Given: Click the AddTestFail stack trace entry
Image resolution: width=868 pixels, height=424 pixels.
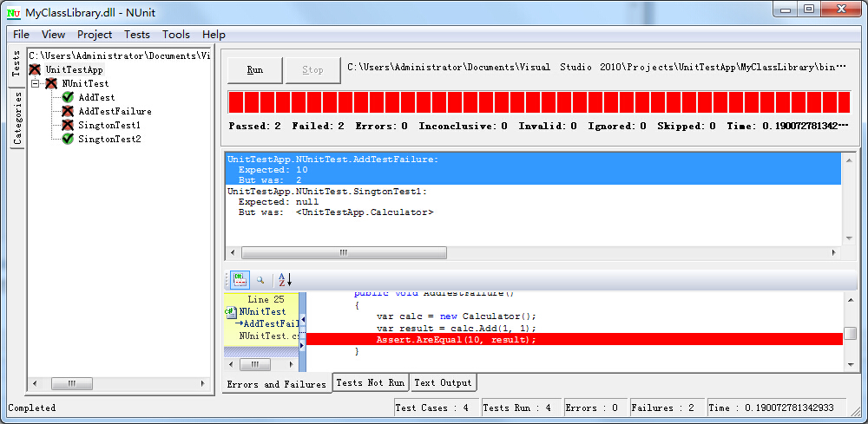Looking at the screenshot, I should tap(266, 323).
